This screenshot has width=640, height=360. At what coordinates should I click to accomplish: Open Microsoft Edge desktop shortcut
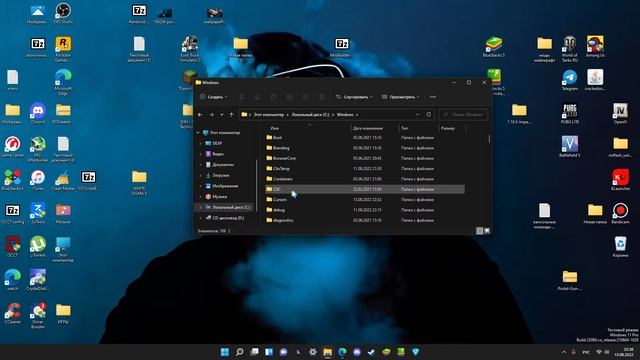pos(63,82)
